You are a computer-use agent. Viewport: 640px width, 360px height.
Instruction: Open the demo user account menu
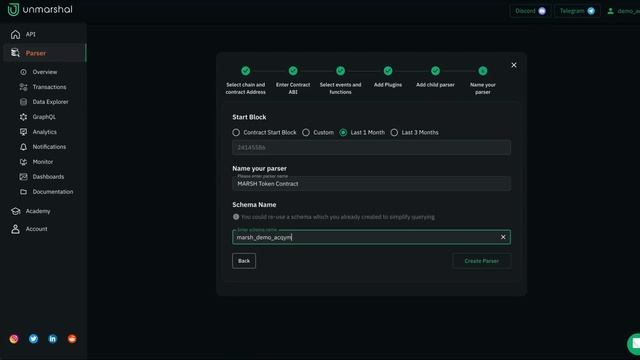click(623, 11)
